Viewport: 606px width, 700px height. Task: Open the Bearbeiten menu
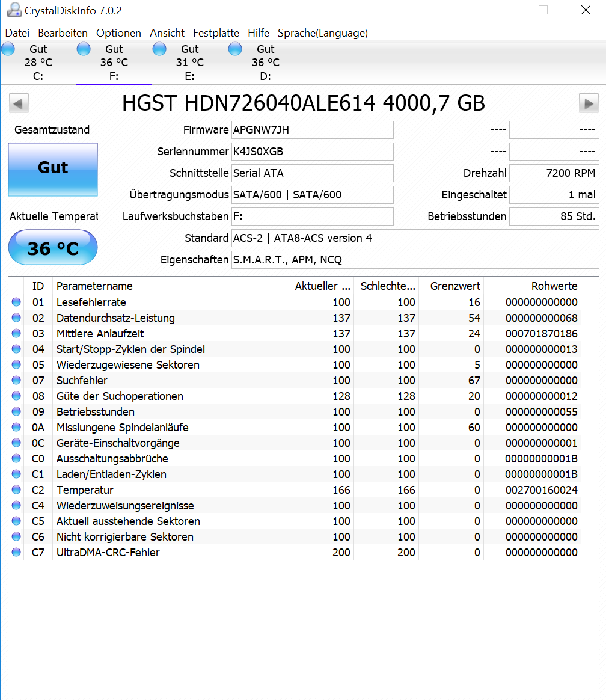pos(63,33)
